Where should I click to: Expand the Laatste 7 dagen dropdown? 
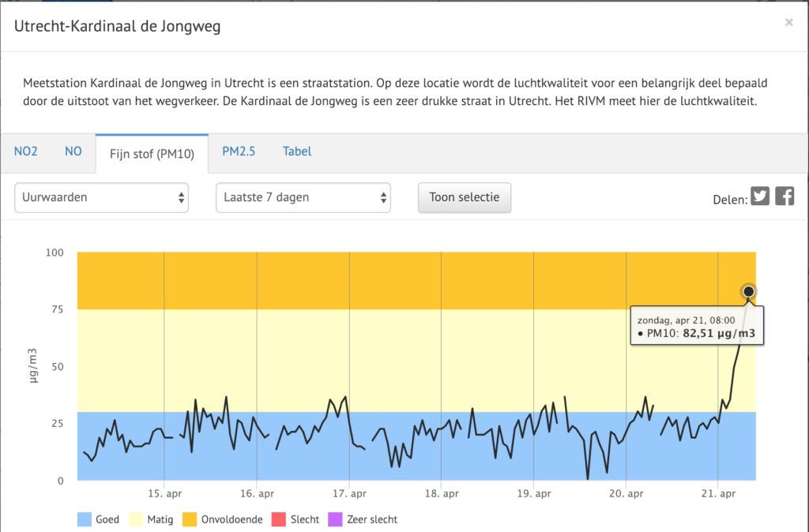pos(303,197)
